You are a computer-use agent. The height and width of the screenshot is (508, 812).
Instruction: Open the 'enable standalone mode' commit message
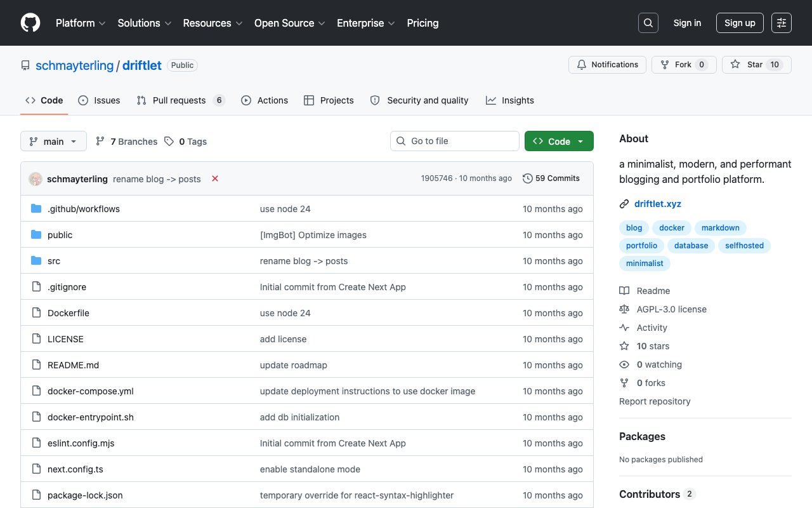pyautogui.click(x=310, y=469)
